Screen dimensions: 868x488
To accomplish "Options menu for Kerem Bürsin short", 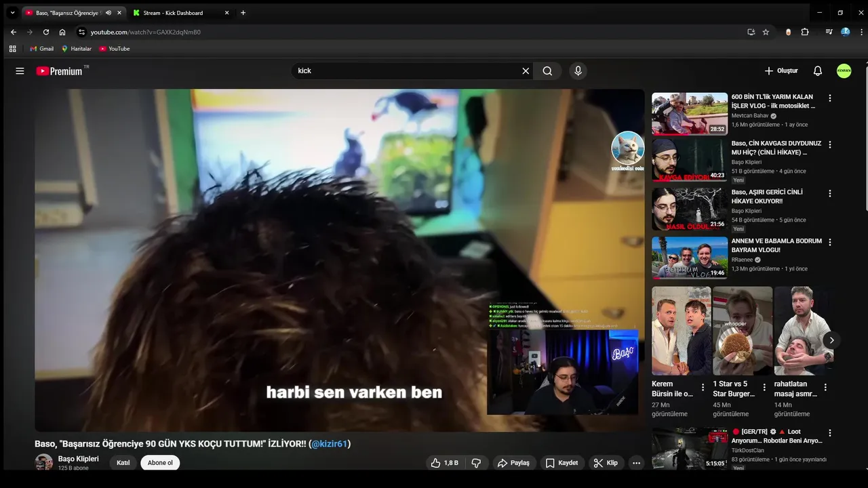I will [703, 388].
